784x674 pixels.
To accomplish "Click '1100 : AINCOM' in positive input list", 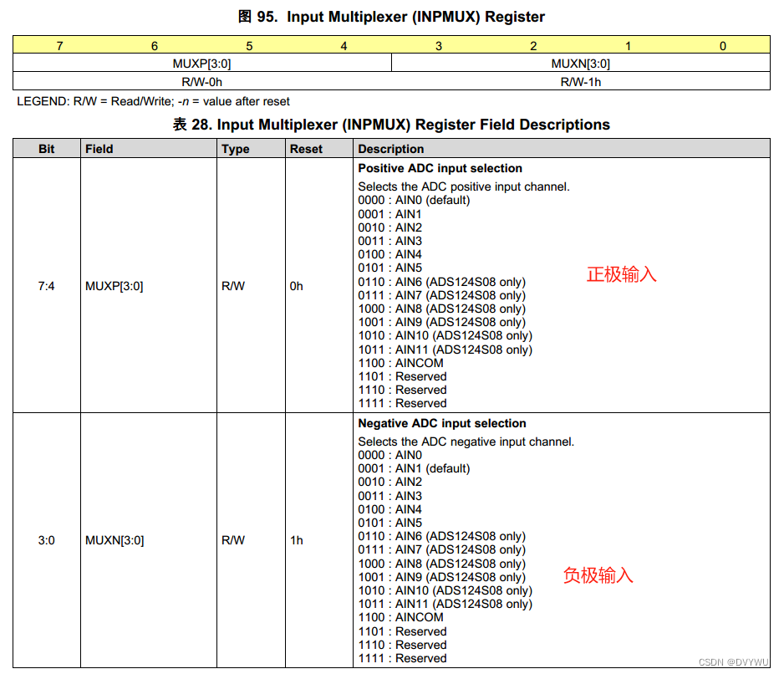I will (x=400, y=363).
